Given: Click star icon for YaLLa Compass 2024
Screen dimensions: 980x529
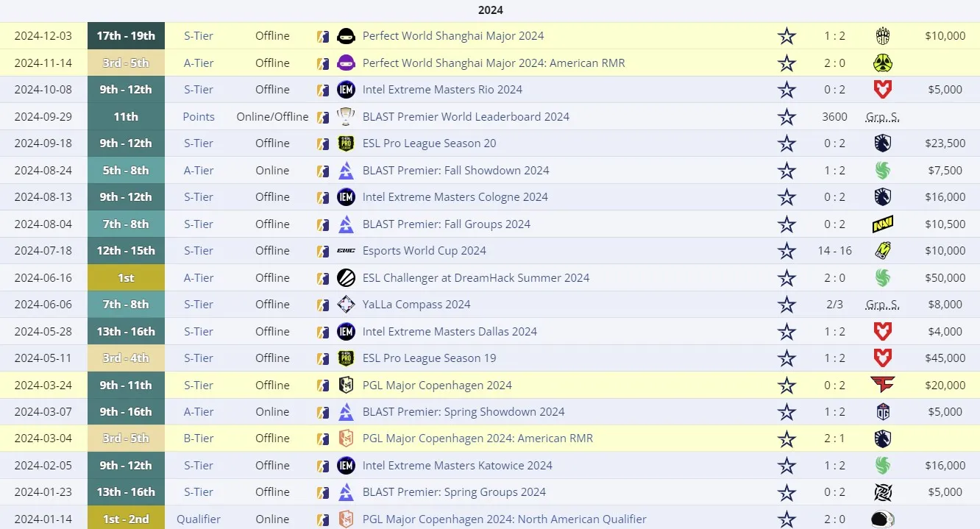Looking at the screenshot, I should point(787,305).
